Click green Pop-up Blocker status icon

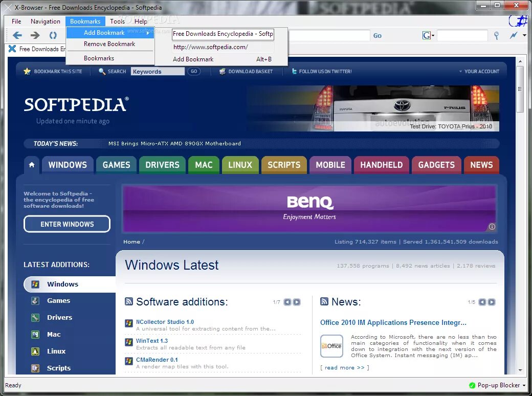coord(472,385)
